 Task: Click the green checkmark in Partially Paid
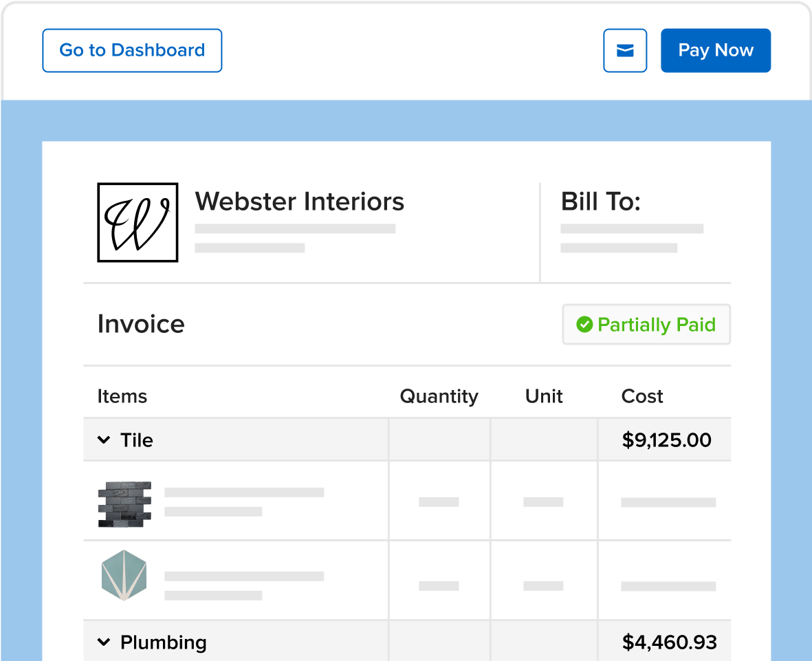(584, 324)
